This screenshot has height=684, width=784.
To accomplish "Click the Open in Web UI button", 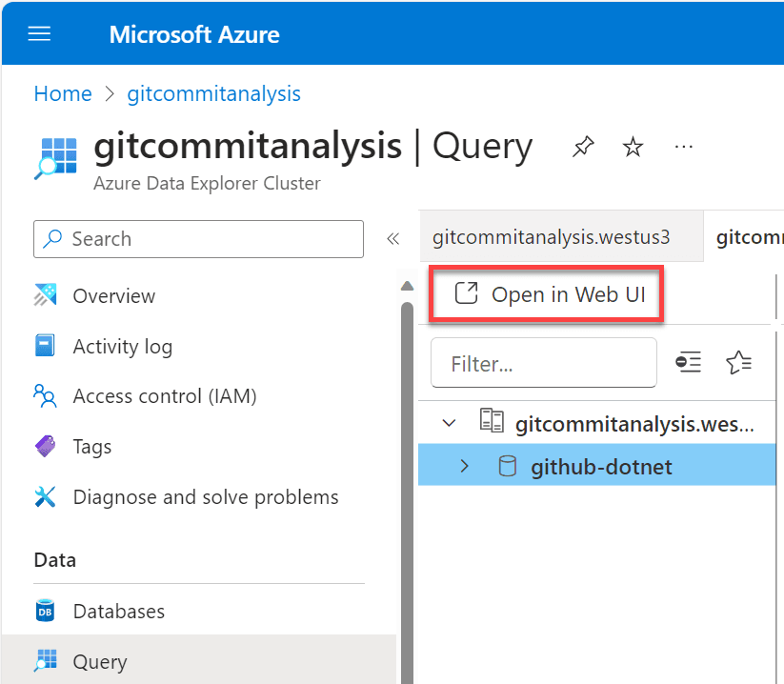I will click(x=546, y=294).
